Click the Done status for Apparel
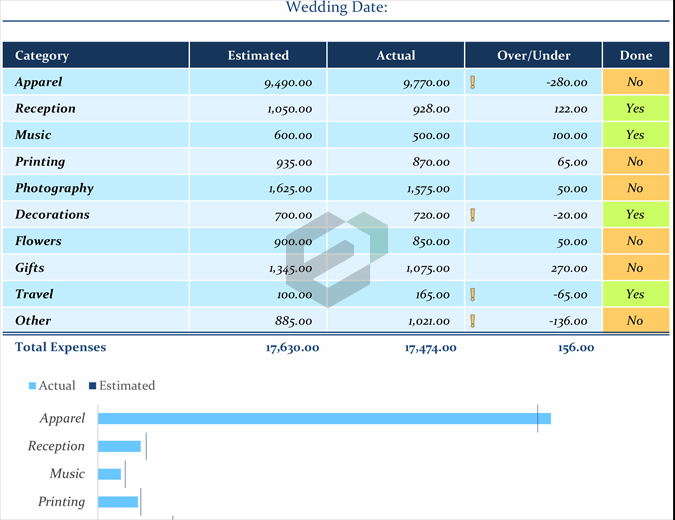The height and width of the screenshot is (520, 675). click(635, 82)
